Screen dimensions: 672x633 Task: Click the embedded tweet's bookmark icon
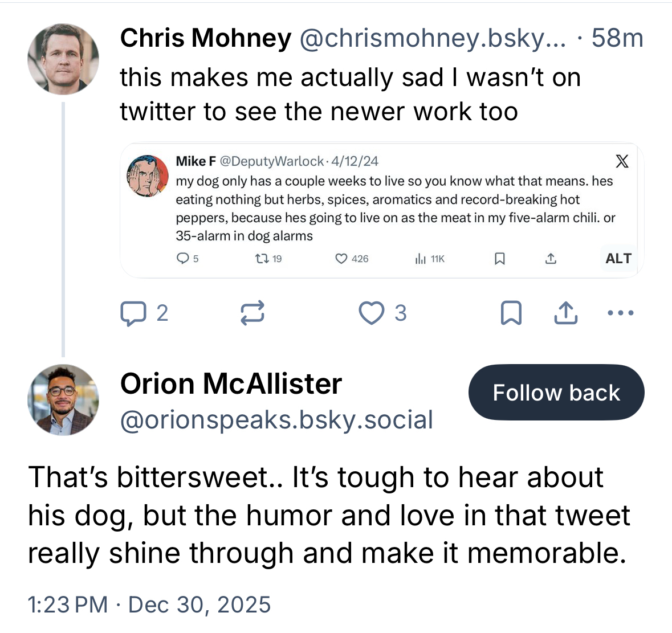[x=499, y=259]
